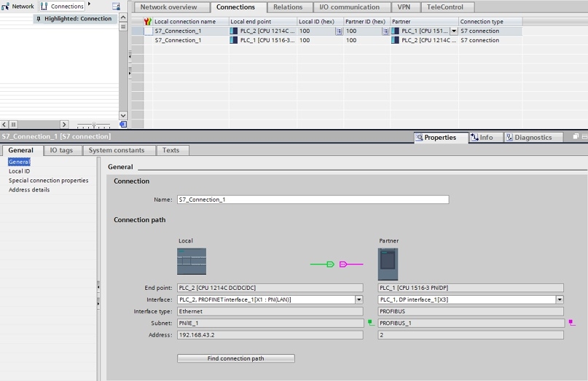The height and width of the screenshot is (381, 588).
Task: Click the Find connection path button
Action: coord(236,358)
